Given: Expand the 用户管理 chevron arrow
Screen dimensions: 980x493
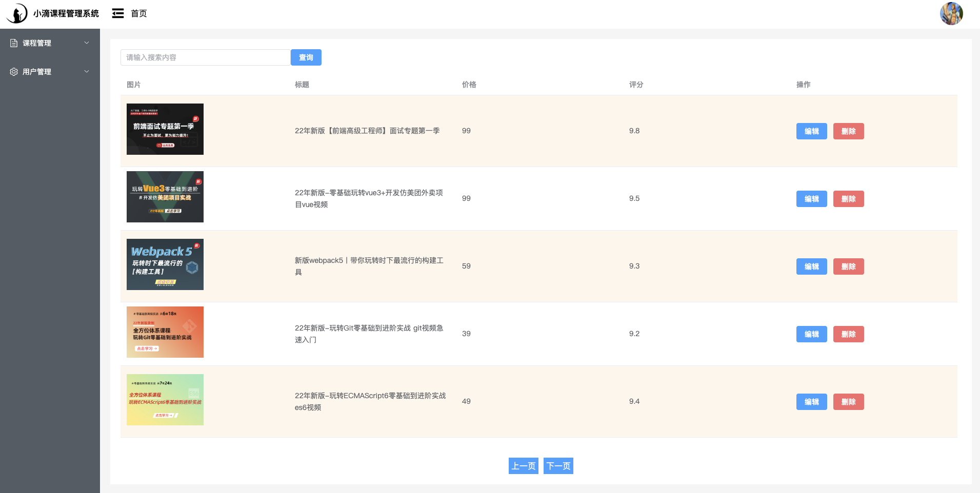Looking at the screenshot, I should pos(87,72).
